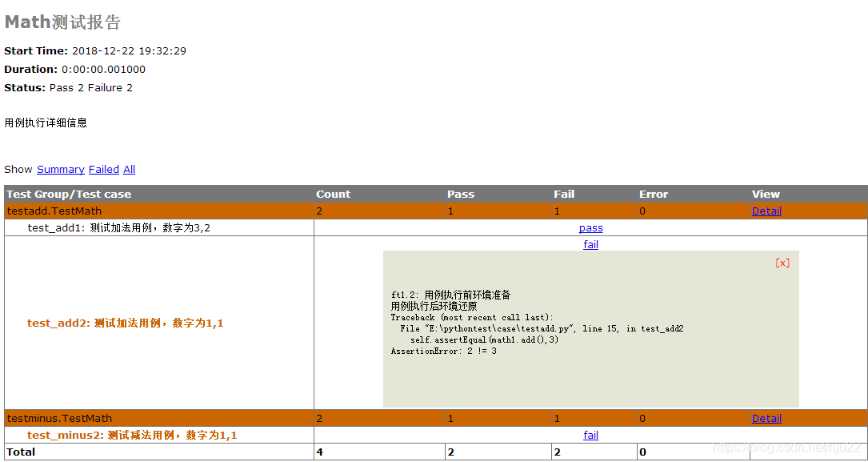Click the Math测试报告 page title

62,22
